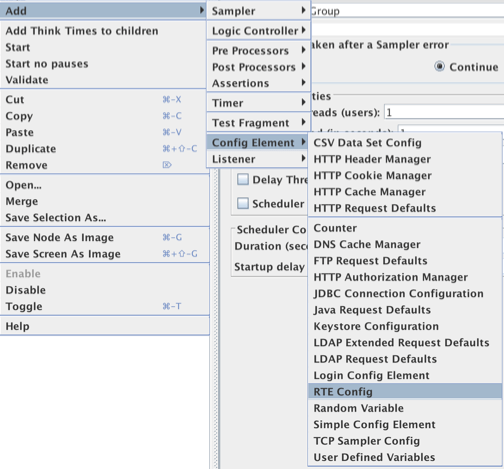
Task: Expand the Test Fragment submenu
Action: pyautogui.click(x=259, y=123)
